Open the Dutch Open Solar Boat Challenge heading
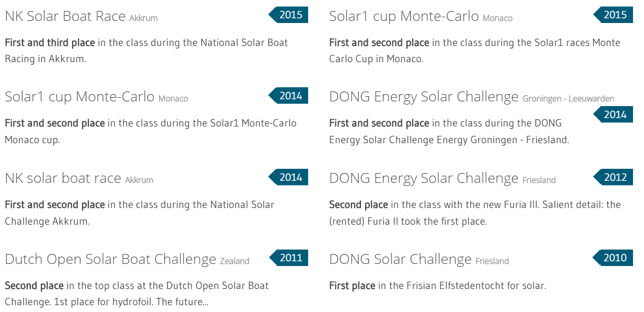 110,259
